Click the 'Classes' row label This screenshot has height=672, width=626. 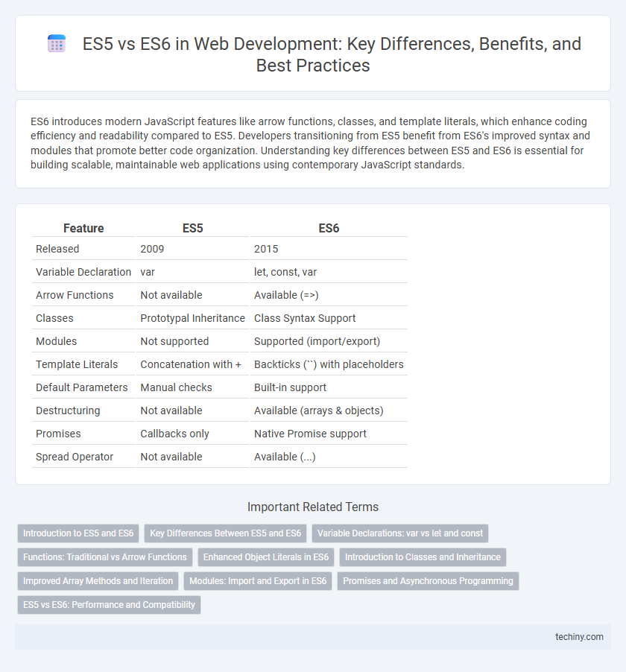click(83, 318)
